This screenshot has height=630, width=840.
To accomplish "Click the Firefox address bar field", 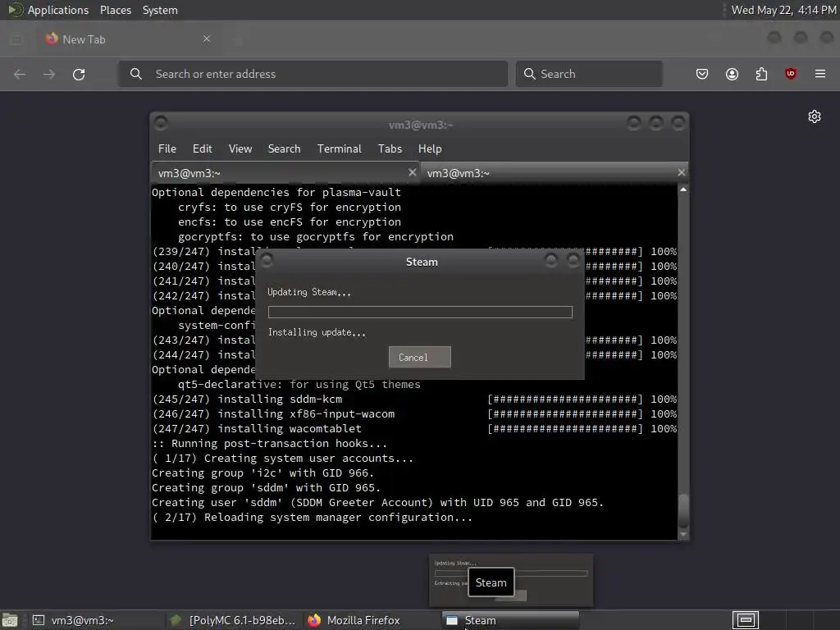I will (313, 74).
